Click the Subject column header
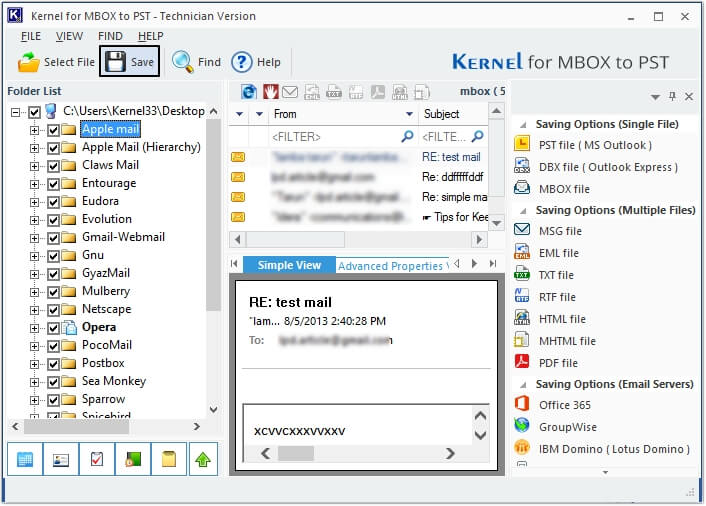 pyautogui.click(x=453, y=114)
